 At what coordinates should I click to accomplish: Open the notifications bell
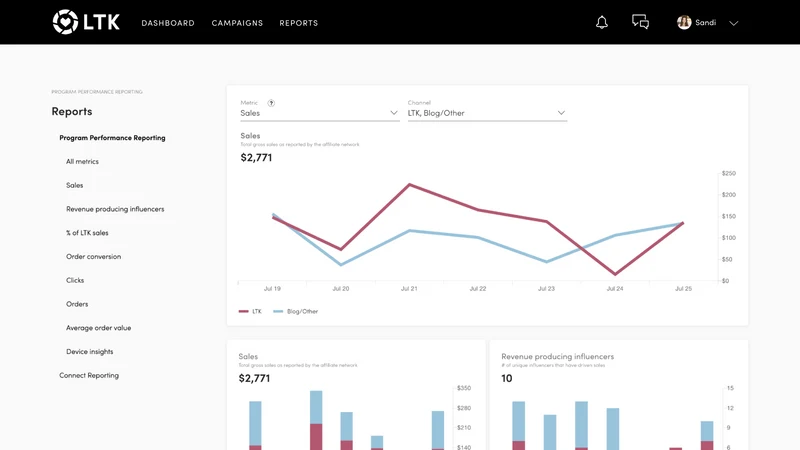[x=602, y=22]
